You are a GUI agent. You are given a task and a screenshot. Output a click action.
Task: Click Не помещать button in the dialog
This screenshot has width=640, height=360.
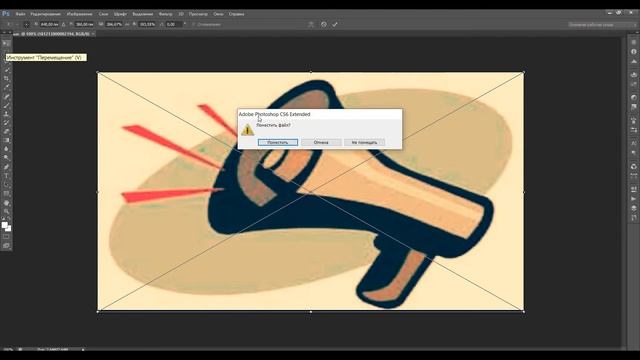364,142
